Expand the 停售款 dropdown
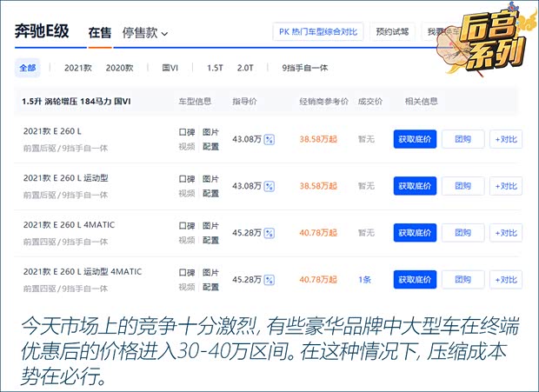The height and width of the screenshot is (392, 539). (x=144, y=33)
